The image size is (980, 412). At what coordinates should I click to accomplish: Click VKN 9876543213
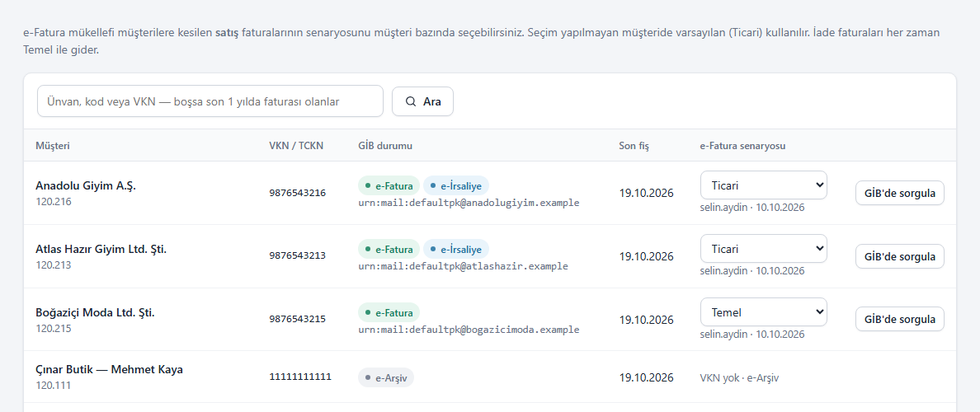coord(298,256)
